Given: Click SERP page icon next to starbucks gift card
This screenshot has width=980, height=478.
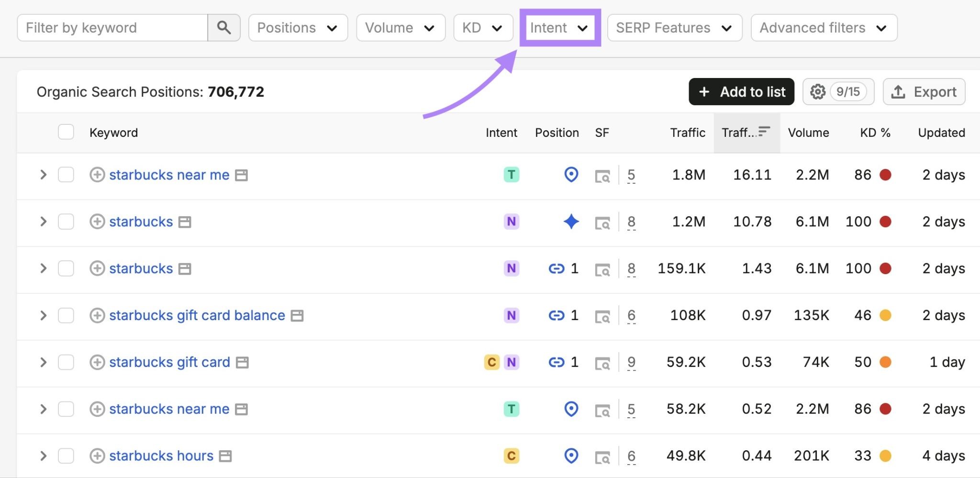Looking at the screenshot, I should coord(243,363).
